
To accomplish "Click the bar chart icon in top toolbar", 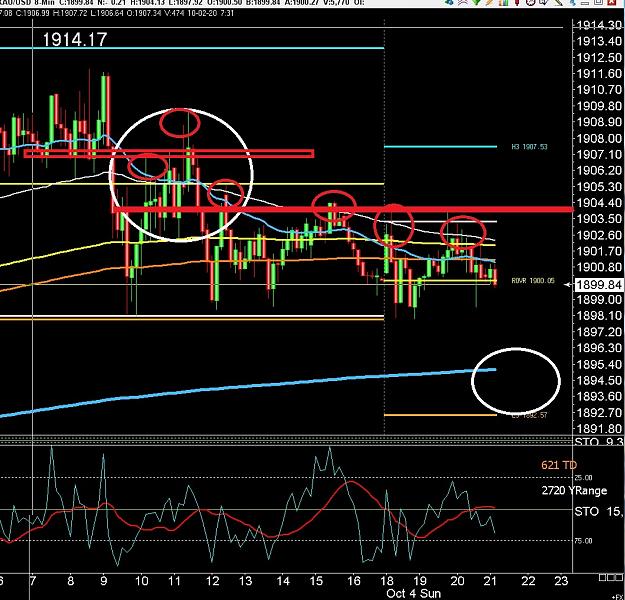I will (503, 2).
